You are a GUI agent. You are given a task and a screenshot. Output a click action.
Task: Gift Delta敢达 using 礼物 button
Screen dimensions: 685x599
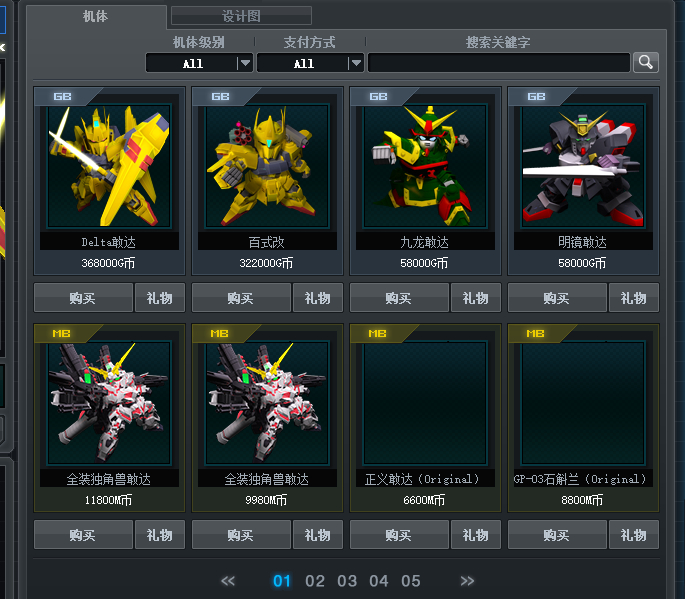coord(160,298)
